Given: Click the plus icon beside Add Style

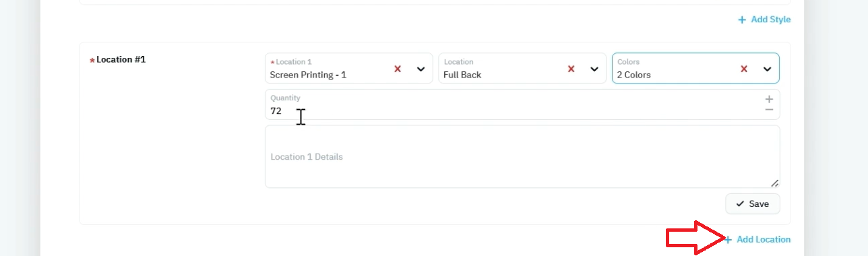Looking at the screenshot, I should point(742,20).
